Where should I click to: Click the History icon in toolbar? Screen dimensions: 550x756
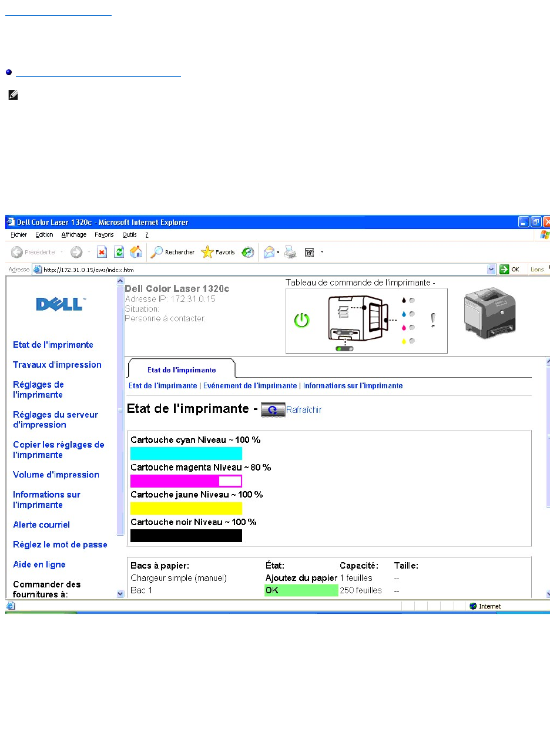248,252
